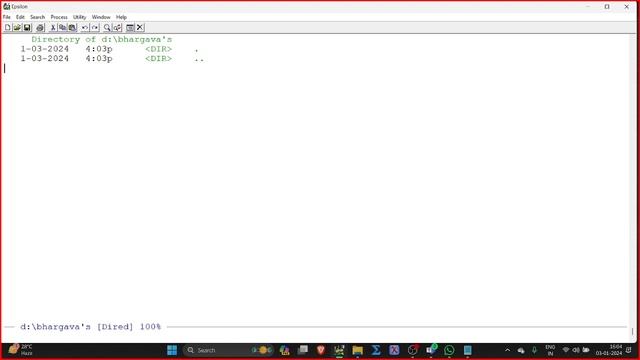
Task: Click the X toolbar icon
Action: [140, 27]
